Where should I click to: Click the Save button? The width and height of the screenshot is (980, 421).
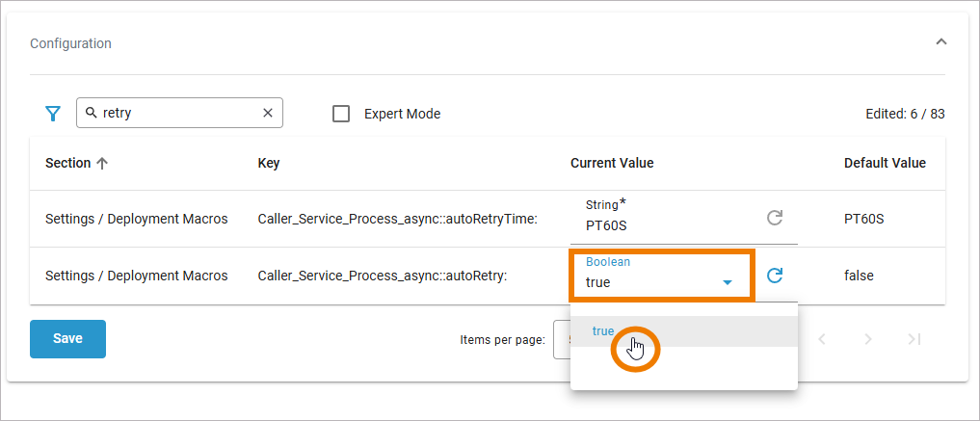pos(67,338)
